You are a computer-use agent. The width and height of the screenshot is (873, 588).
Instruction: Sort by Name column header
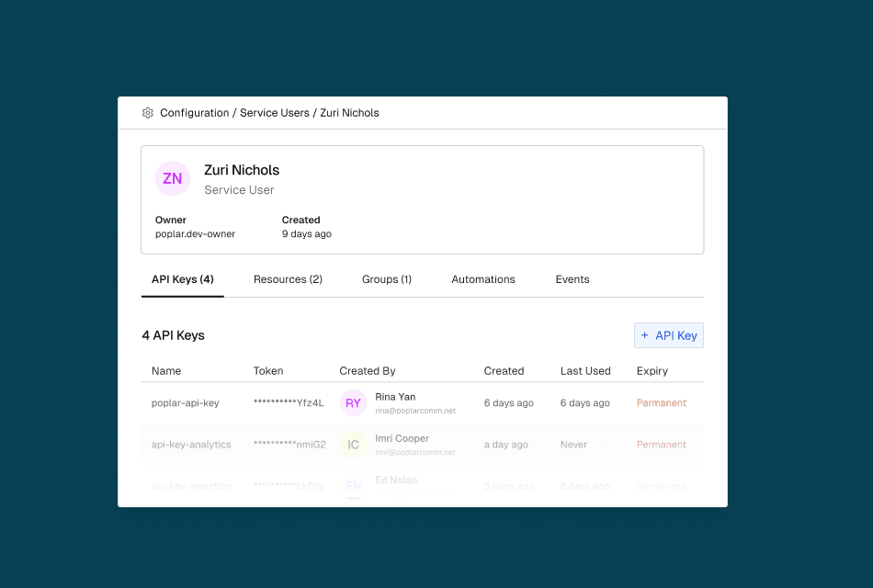(x=166, y=371)
